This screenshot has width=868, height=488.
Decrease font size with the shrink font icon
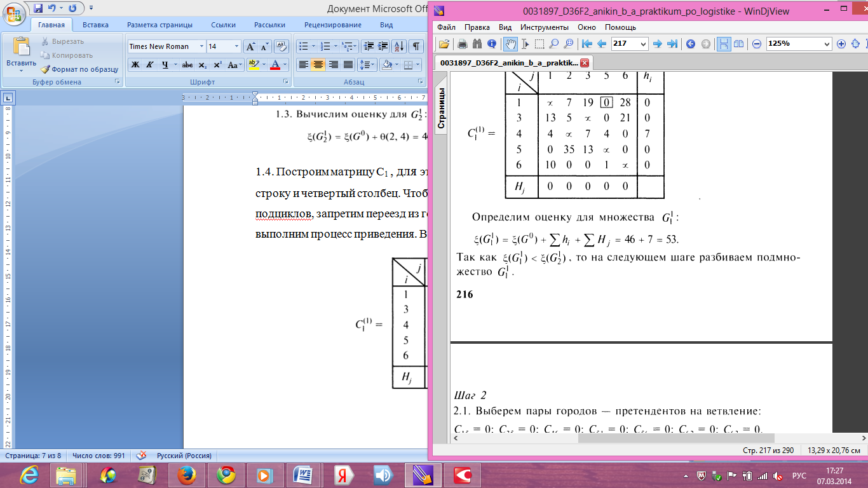(x=264, y=46)
